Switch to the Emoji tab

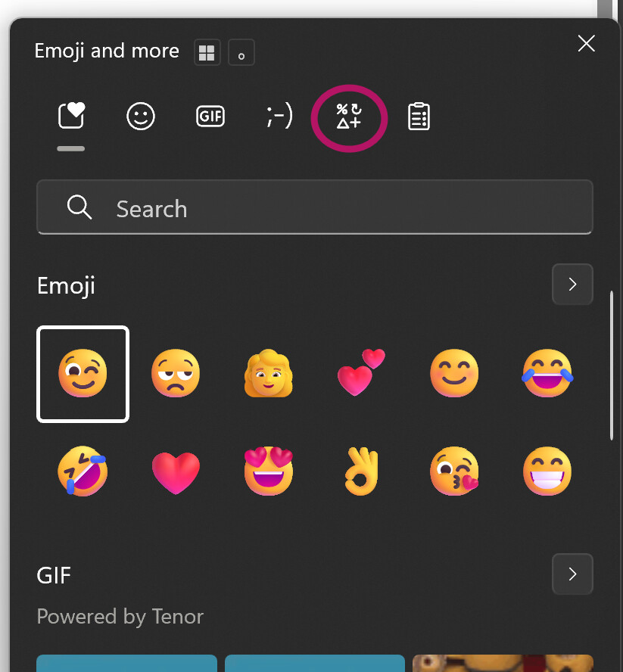click(x=141, y=117)
